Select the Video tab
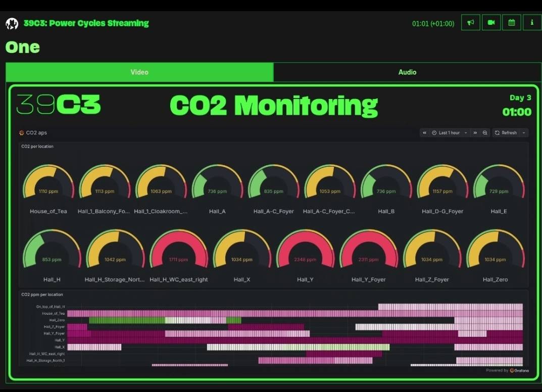This screenshot has width=542, height=392. 139,72
